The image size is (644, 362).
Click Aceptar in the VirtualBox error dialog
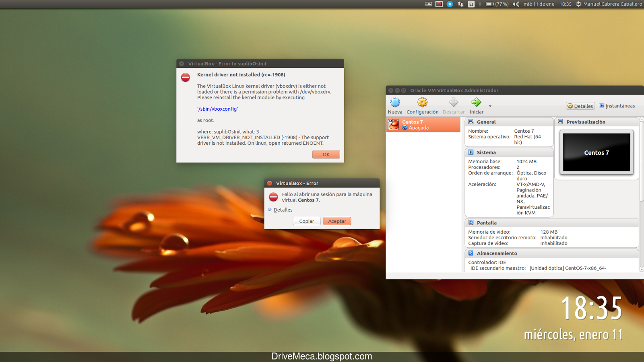pos(337,221)
